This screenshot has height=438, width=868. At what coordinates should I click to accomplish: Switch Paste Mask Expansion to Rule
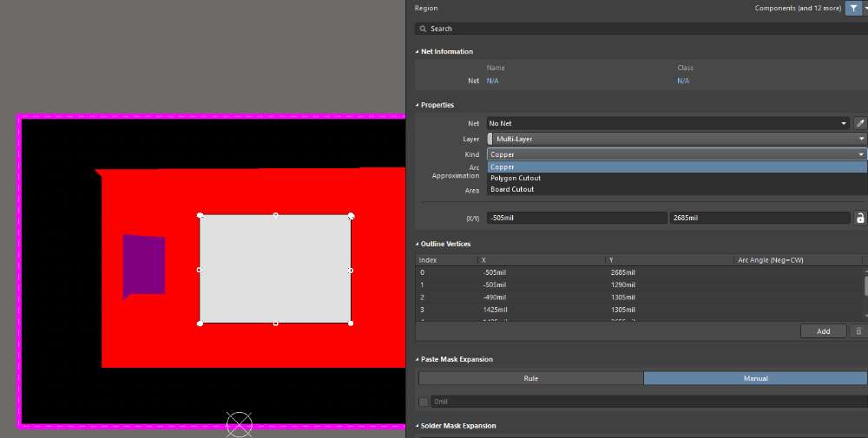tap(531, 378)
